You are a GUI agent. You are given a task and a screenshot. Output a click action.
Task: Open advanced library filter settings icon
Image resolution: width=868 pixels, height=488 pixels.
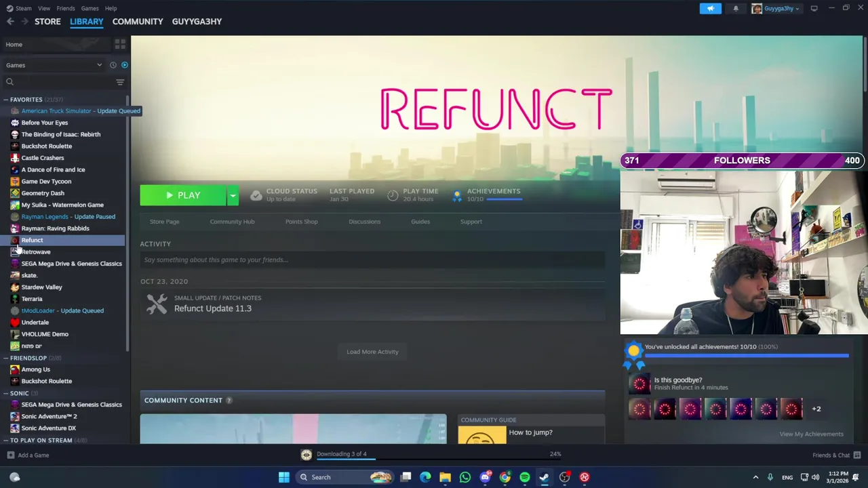120,82
